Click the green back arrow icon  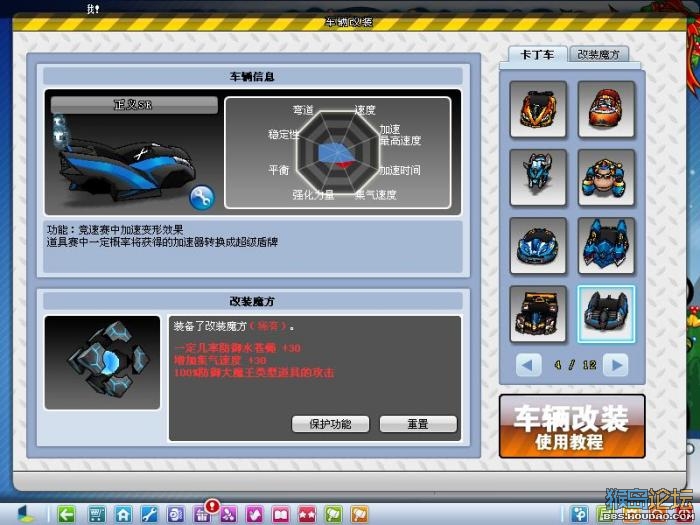click(67, 515)
